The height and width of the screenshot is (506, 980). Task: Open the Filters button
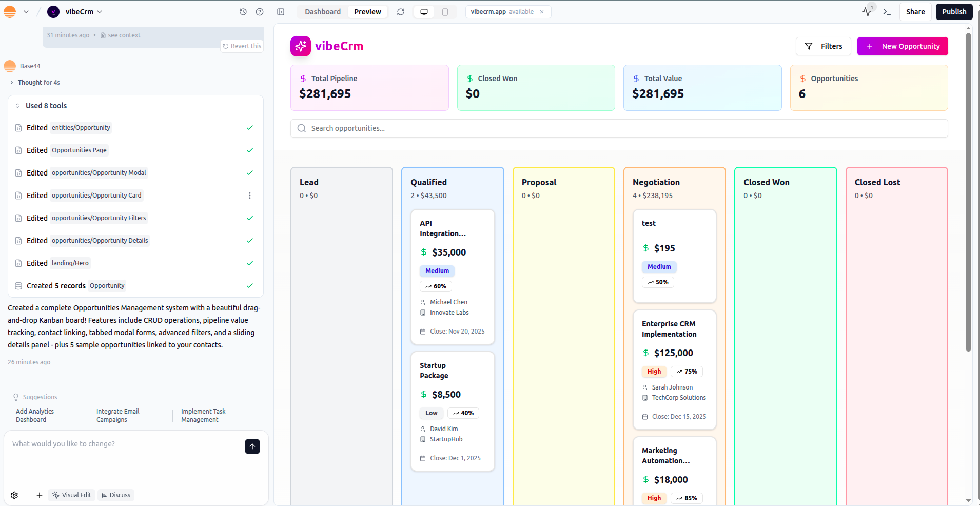823,46
